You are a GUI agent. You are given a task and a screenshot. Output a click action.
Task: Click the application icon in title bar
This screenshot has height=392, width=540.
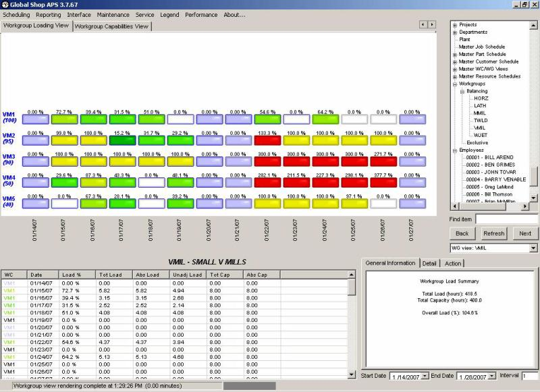point(5,5)
